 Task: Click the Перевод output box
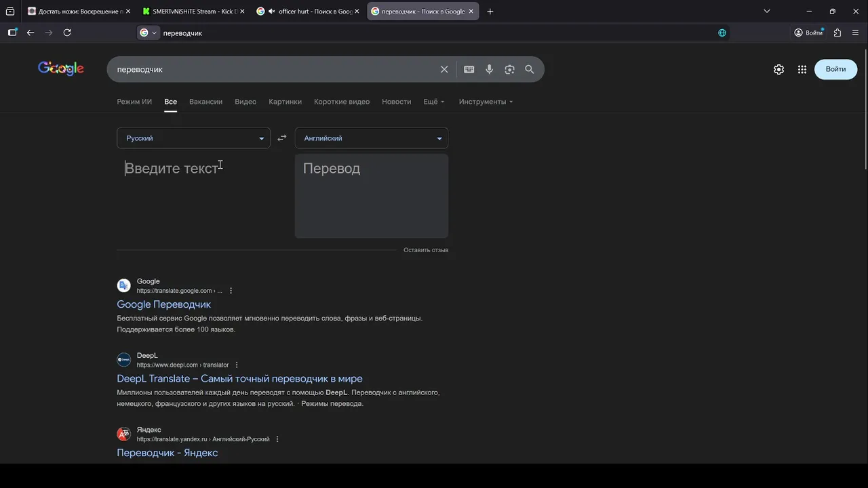[x=372, y=196]
